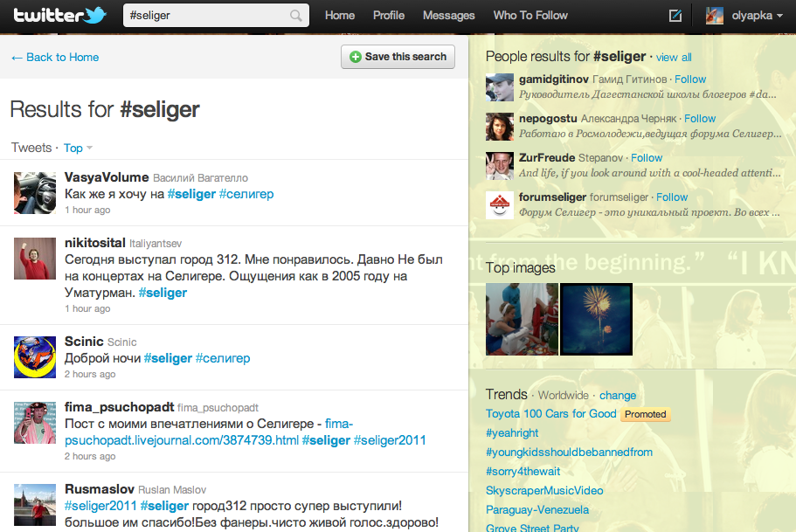
Task: Click the search magnifier icon
Action: pyautogui.click(x=296, y=16)
